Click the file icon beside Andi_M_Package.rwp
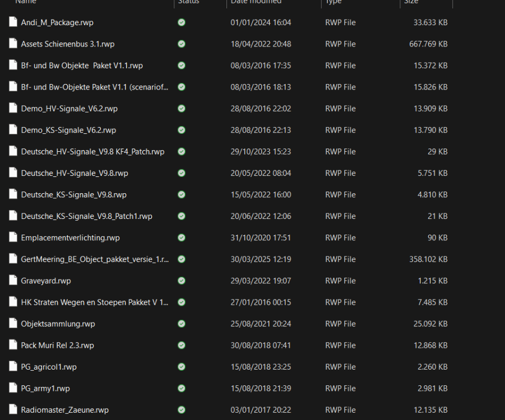505x420 pixels. pos(13,22)
